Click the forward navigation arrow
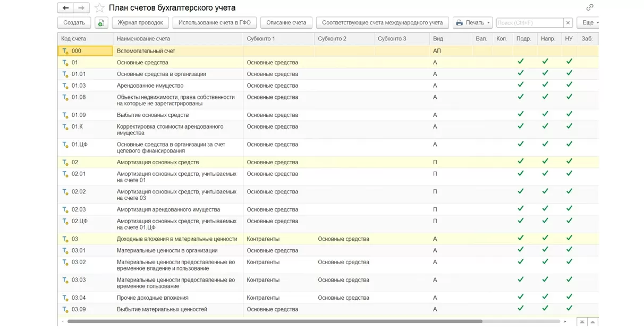Image resolution: width=644 pixels, height=330 pixels. (x=81, y=8)
